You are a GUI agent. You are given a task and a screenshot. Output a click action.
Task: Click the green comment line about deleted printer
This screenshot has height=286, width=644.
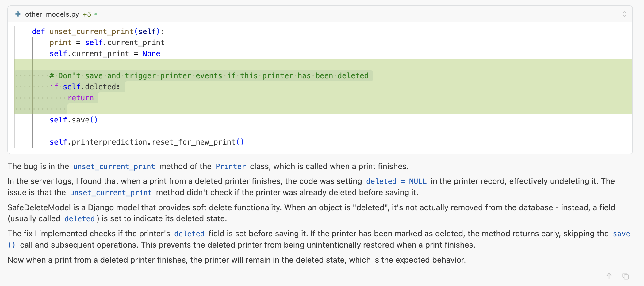209,76
